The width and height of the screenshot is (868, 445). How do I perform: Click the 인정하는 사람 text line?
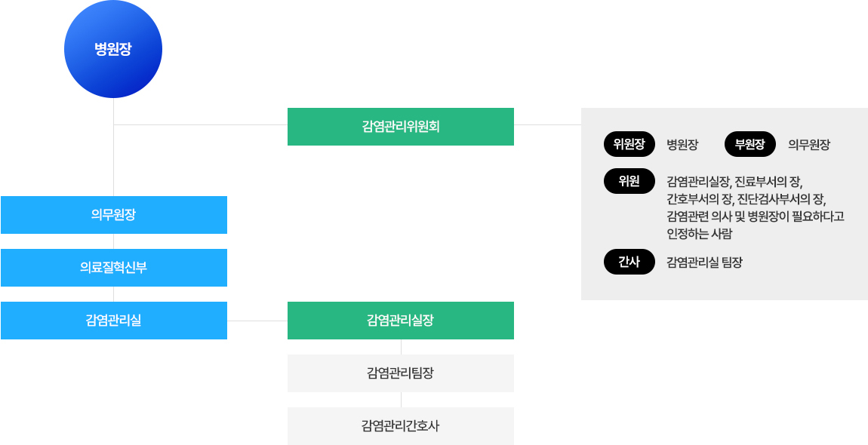click(x=700, y=234)
